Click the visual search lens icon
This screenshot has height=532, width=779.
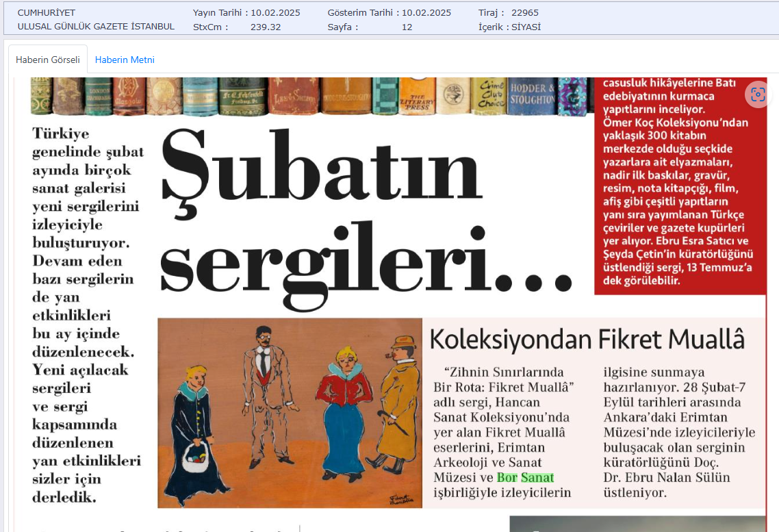[758, 94]
